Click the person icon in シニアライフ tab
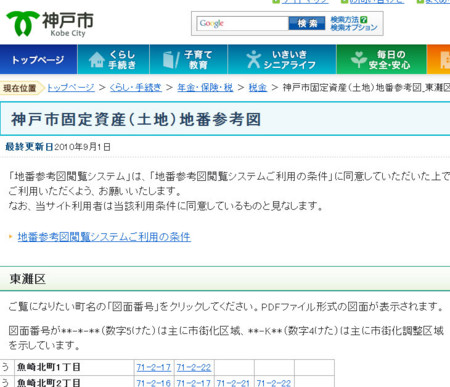This screenshot has width=450, height=387. pyautogui.click(x=254, y=59)
